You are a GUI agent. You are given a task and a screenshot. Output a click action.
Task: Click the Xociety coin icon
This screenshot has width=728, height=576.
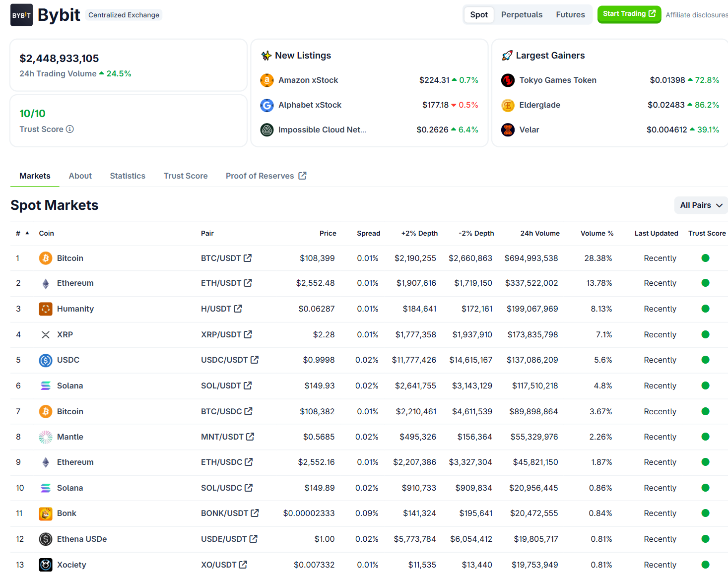[46, 565]
